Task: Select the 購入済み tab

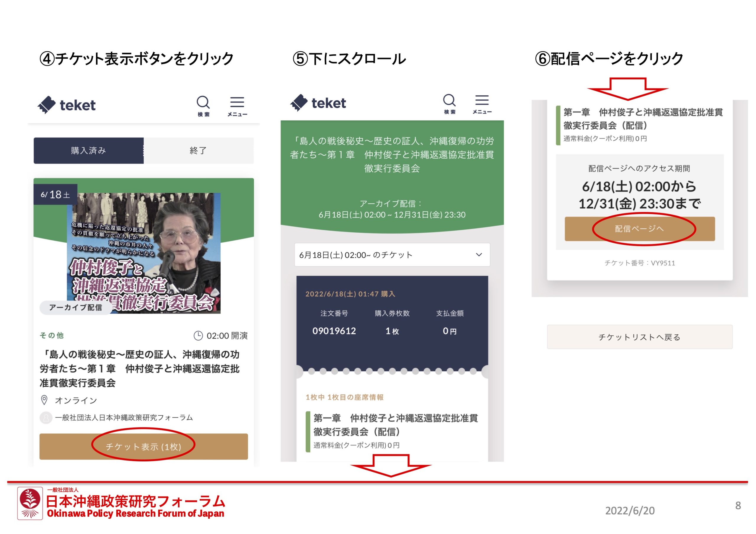Action: tap(89, 151)
